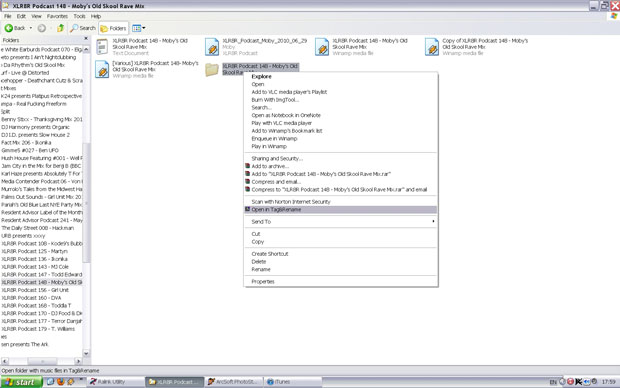The image size is (620, 388).
Task: Select the [Various] XLR8R Podcast 148 file icon
Action: (x=102, y=69)
